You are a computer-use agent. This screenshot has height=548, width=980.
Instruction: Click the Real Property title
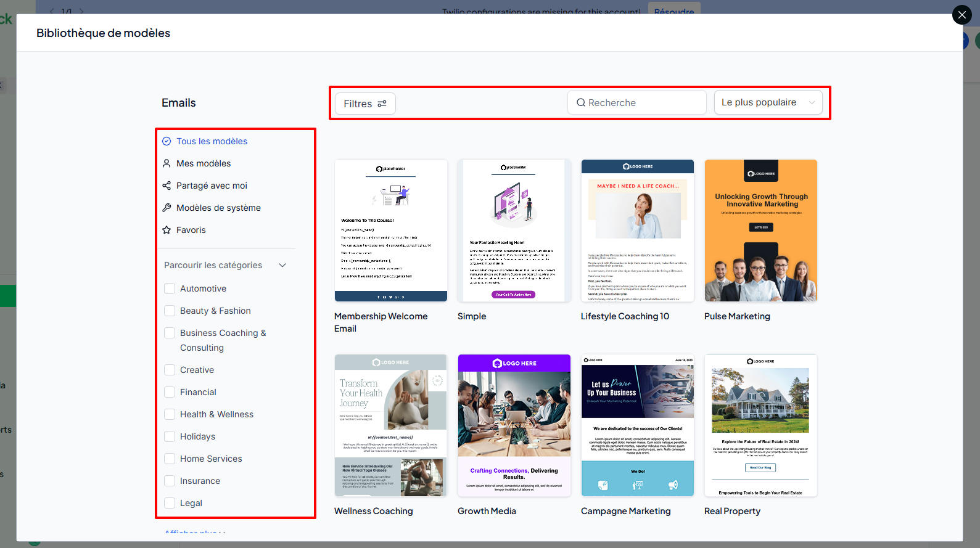732,511
